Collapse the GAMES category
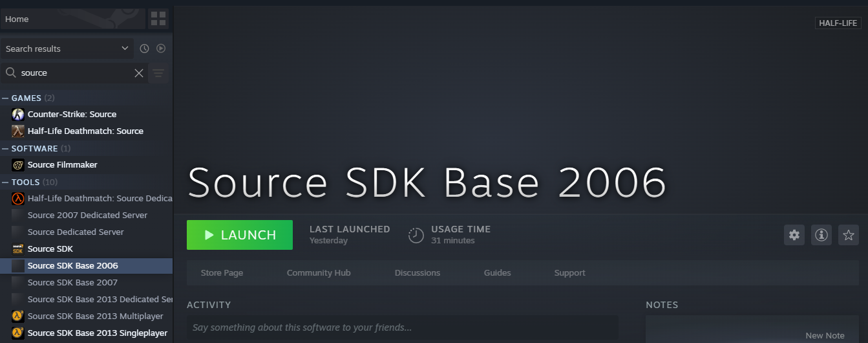This screenshot has width=868, height=343. tap(5, 98)
